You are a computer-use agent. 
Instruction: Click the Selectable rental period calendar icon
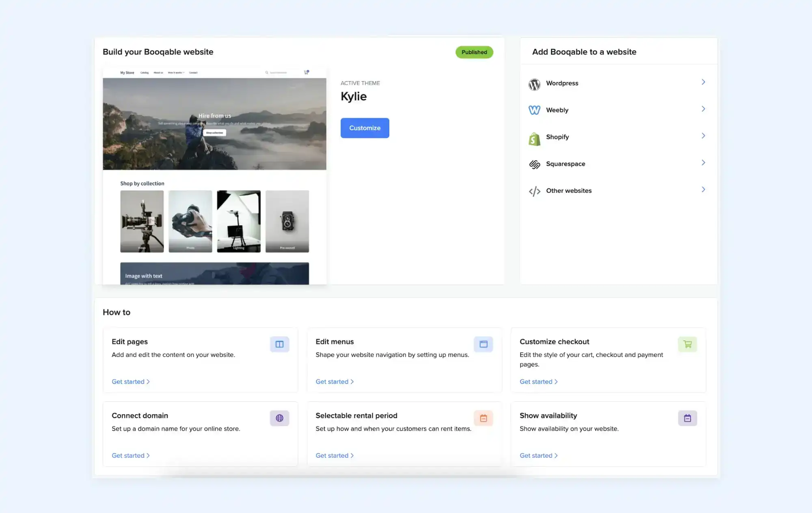(x=483, y=418)
